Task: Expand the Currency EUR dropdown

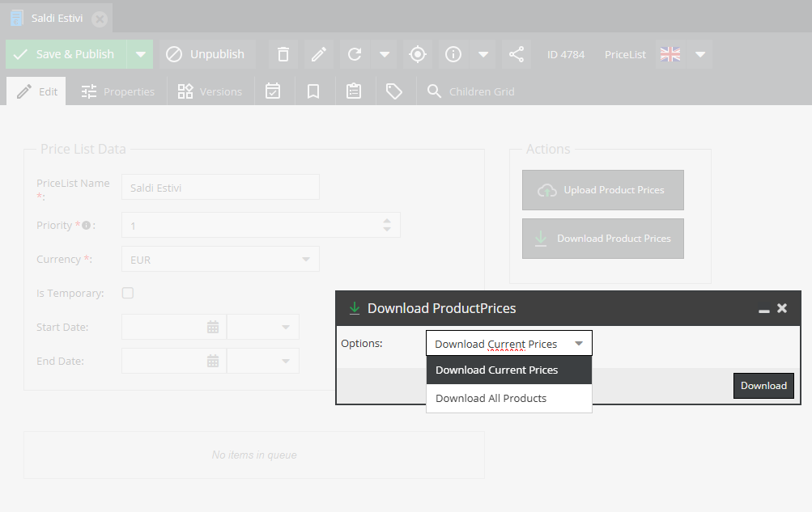Action: pos(305,260)
